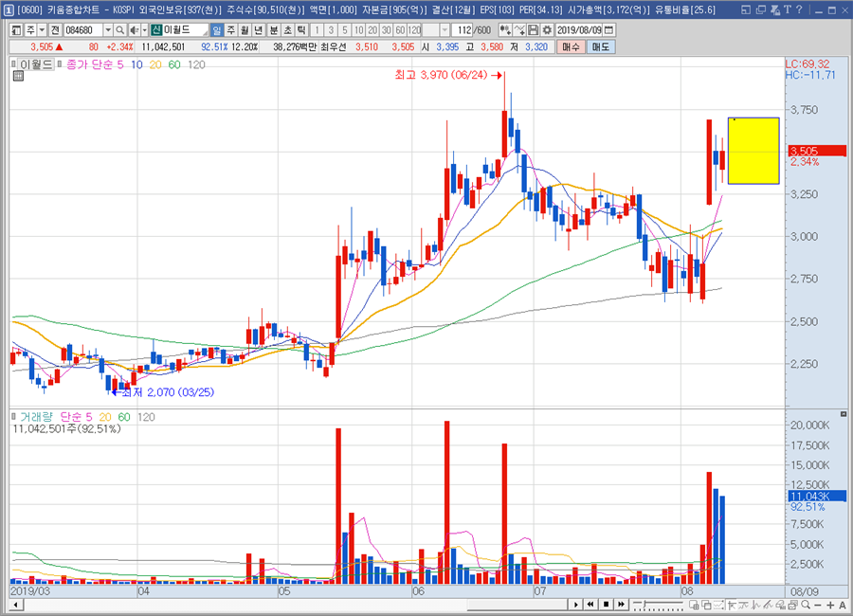Save chart with floppy disk icon
853x616 pixels.
(534, 30)
